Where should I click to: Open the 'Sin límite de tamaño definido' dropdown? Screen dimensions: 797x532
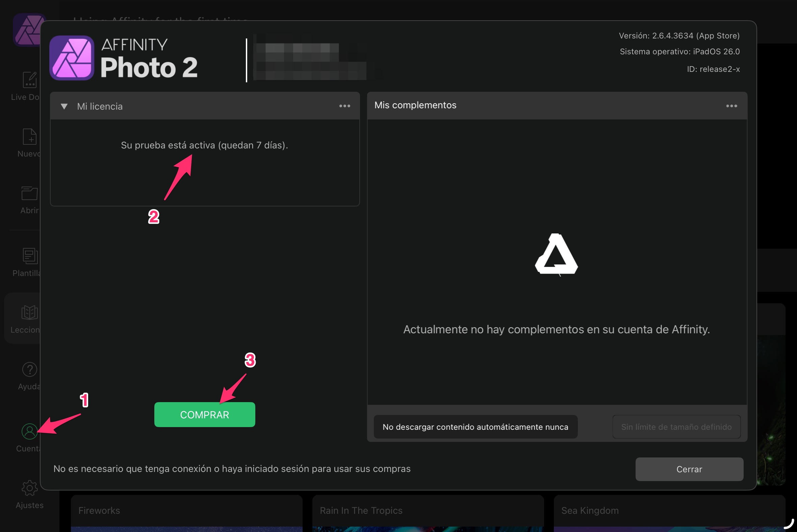676,427
